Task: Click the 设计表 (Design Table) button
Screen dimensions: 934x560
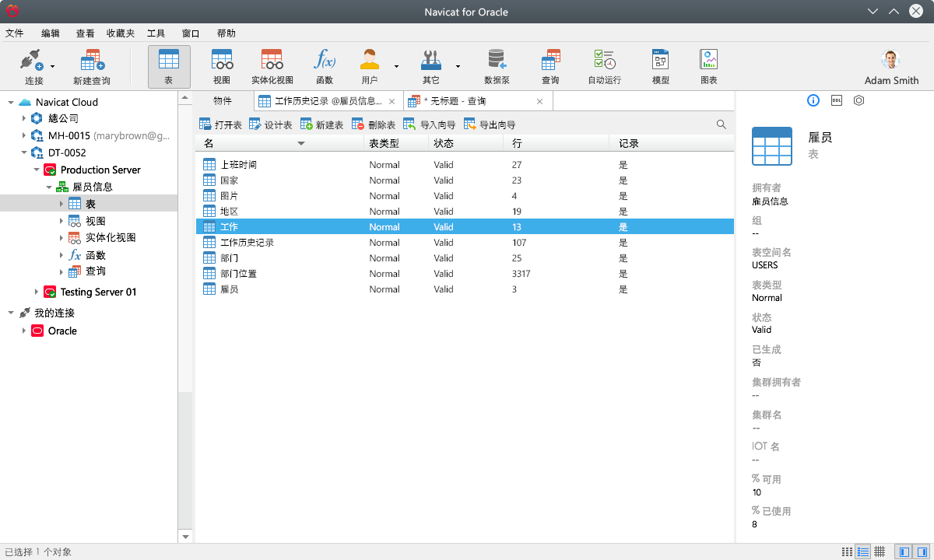Action: (271, 124)
